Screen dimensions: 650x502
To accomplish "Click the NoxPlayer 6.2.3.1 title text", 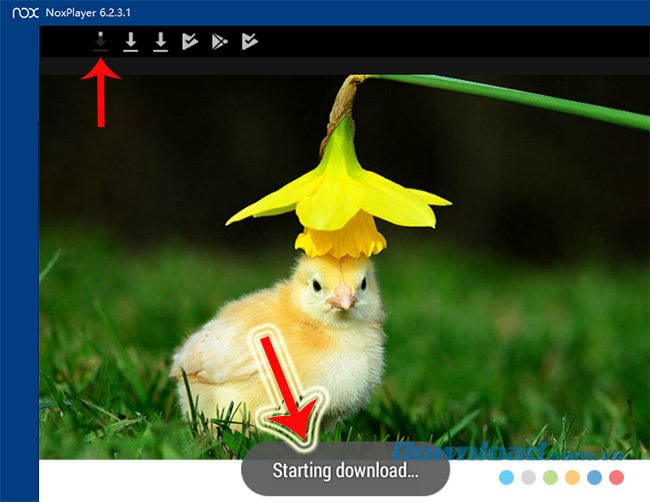I will 88,13.
